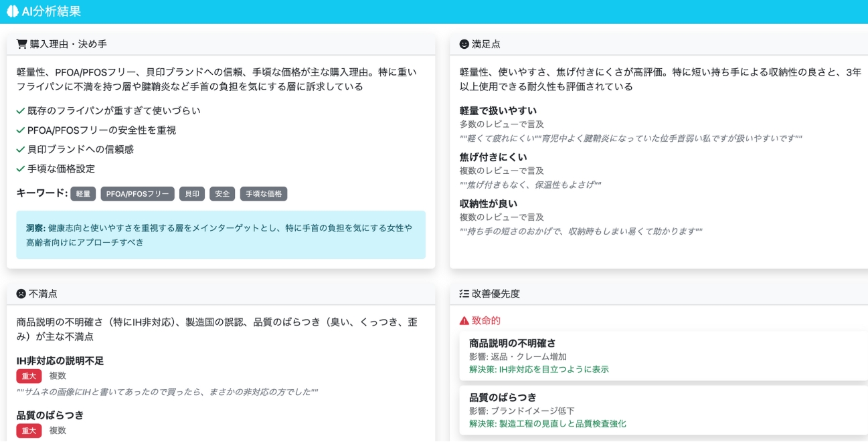Click the list icon beside 改善優先度
Viewport: 868px width, 442px height.
point(462,293)
